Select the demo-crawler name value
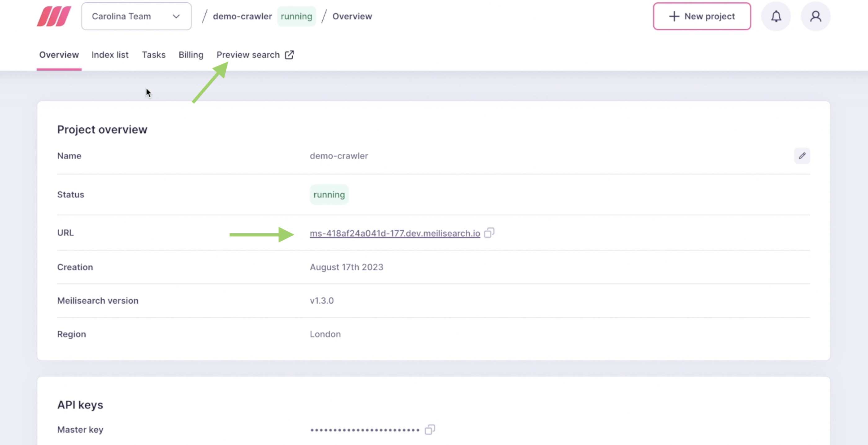 [x=339, y=156]
